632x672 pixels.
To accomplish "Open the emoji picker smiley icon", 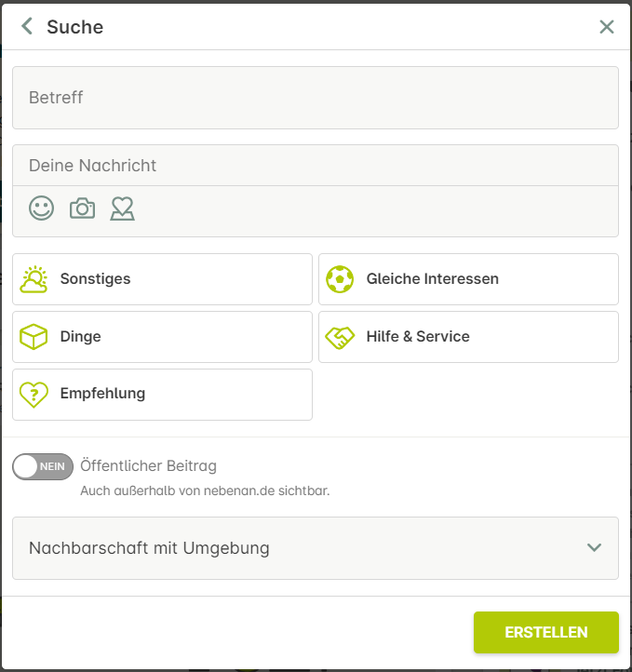I will (x=42, y=208).
